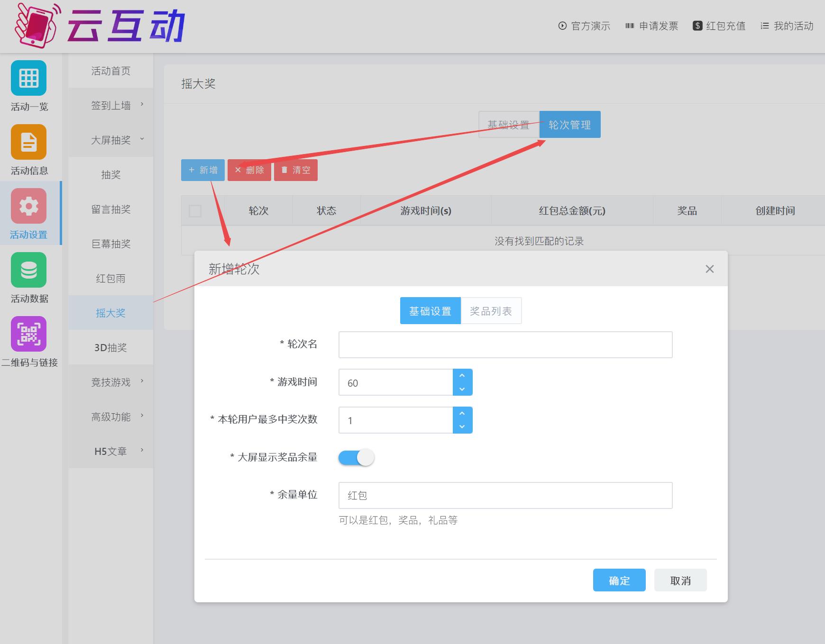
Task: Open the 官方演示 link
Action: 584,26
